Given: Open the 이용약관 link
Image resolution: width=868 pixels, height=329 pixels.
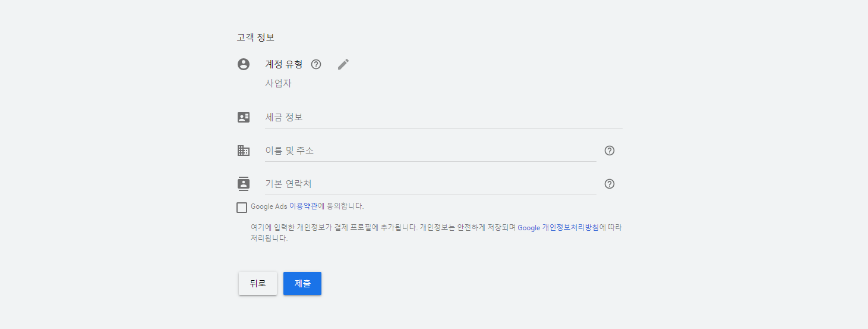Looking at the screenshot, I should (x=303, y=206).
